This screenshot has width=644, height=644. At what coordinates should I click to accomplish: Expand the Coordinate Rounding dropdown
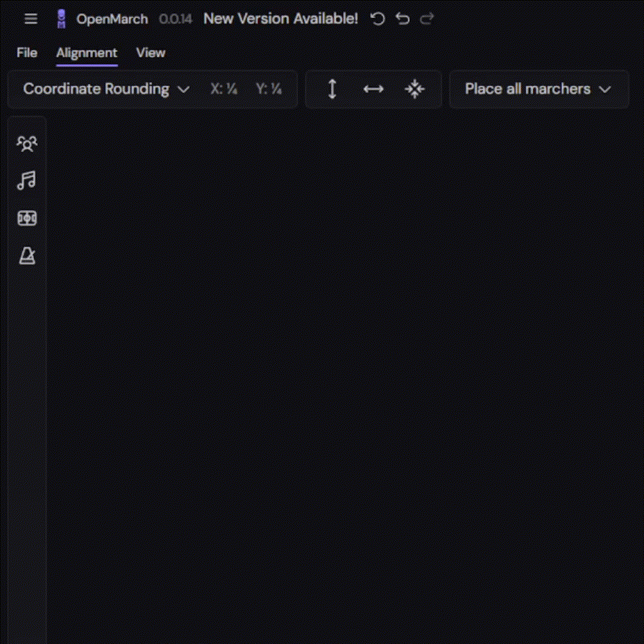point(106,89)
